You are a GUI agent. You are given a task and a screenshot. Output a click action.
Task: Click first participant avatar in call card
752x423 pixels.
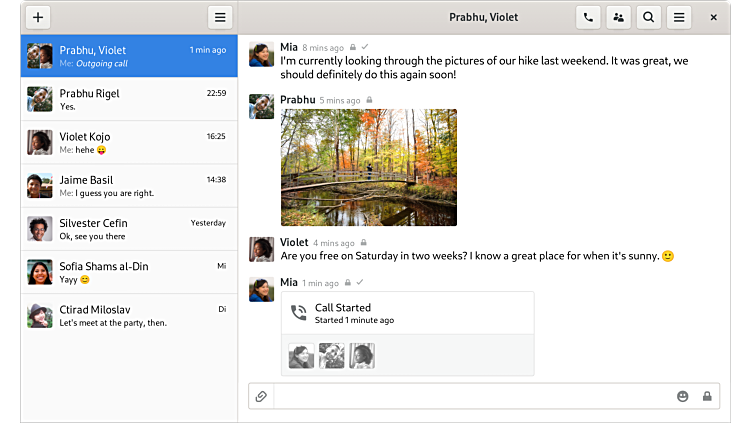(x=301, y=356)
